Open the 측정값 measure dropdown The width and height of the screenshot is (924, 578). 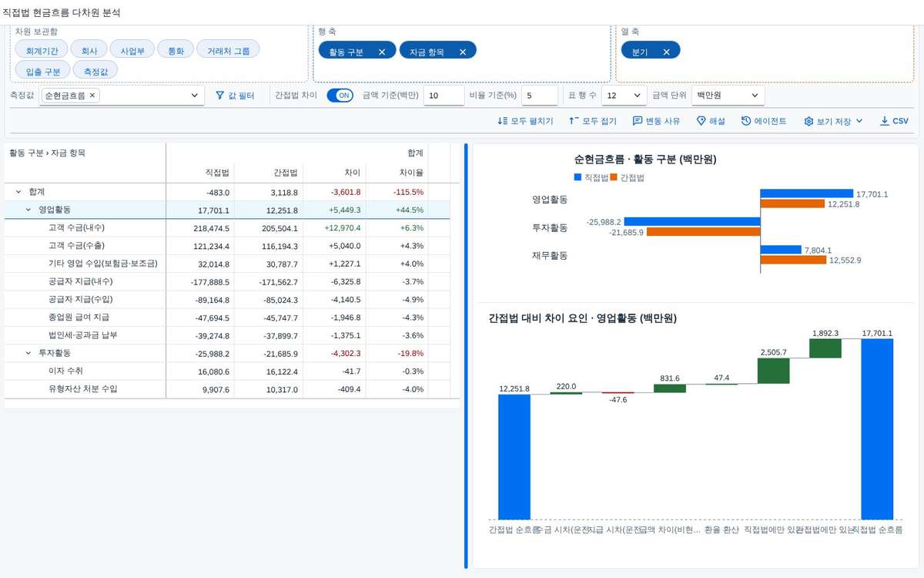point(194,96)
